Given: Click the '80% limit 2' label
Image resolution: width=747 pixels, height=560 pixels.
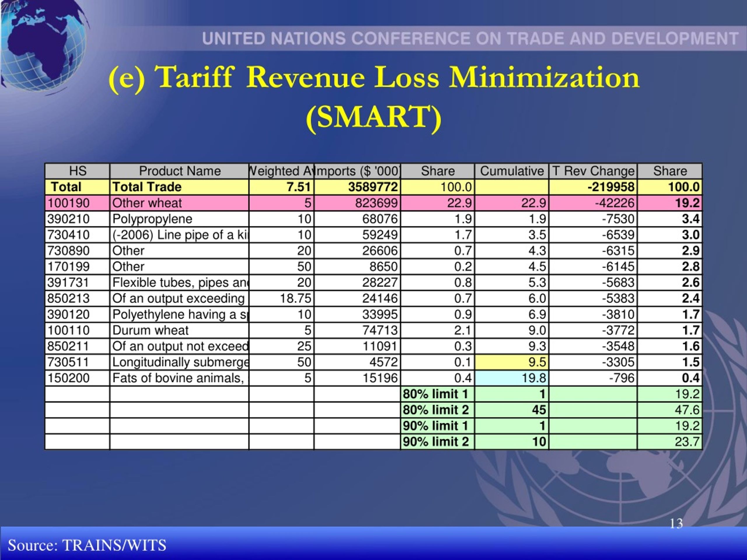Looking at the screenshot, I should [437, 410].
